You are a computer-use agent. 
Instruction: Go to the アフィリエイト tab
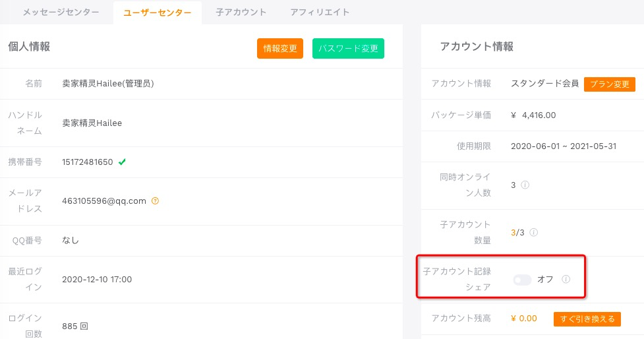(x=320, y=13)
